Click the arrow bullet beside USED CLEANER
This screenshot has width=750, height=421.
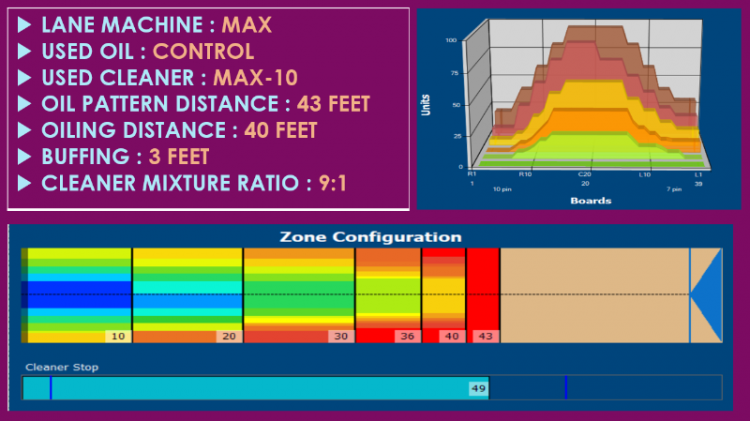click(24, 78)
